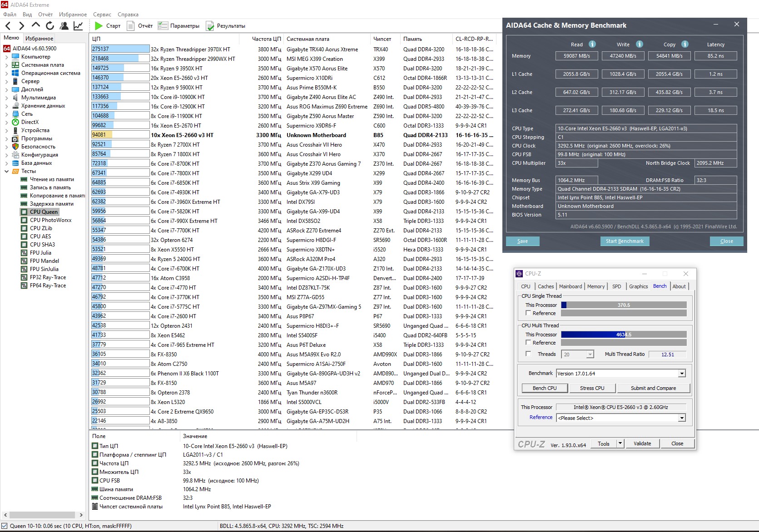Image resolution: width=759 pixels, height=532 pixels.
Task: Toggle checkbox next to FPU Mandel test
Action: click(x=24, y=261)
